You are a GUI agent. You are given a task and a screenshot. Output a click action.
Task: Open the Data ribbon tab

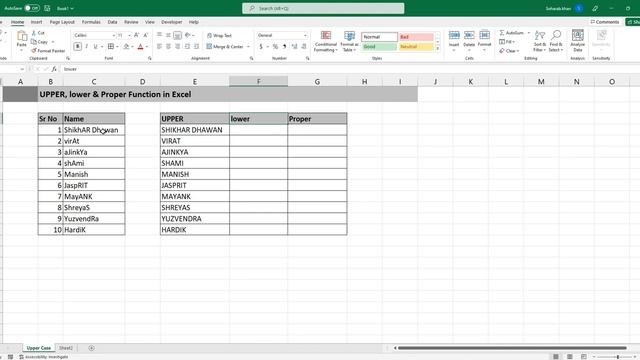[112, 22]
